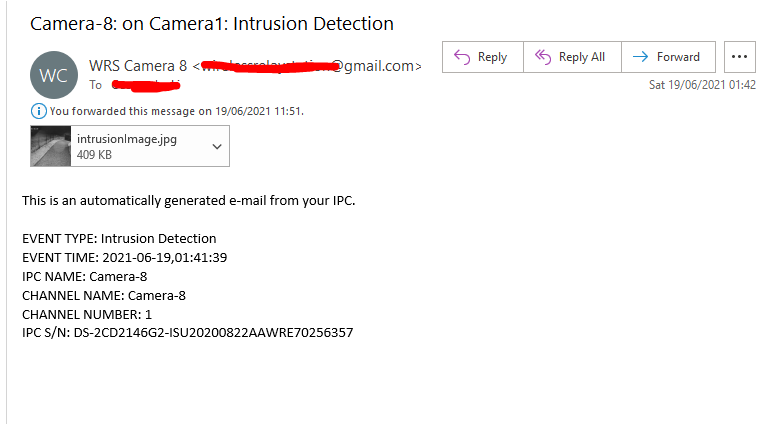Click the forwarded message info icon
766x424 pixels.
coord(41,111)
